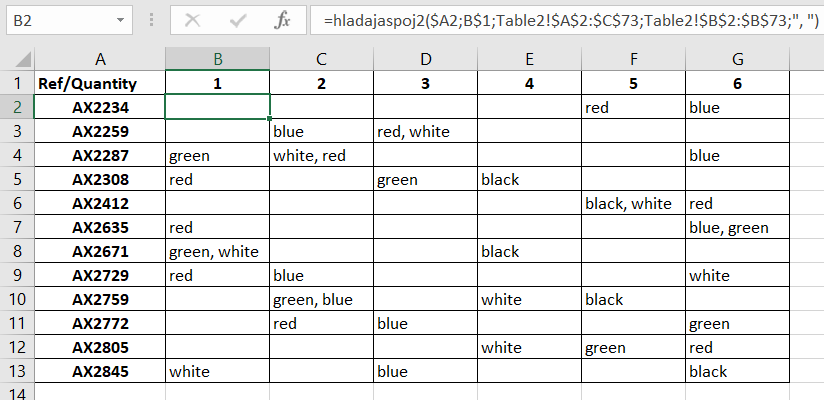This screenshot has width=824, height=400.
Task: Select column F header
Action: coord(633,58)
